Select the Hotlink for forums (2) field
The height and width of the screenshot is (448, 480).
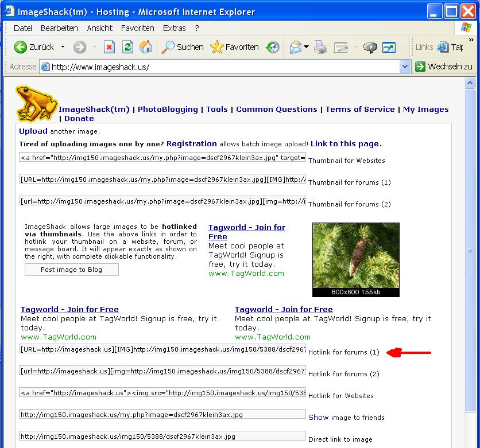(162, 371)
